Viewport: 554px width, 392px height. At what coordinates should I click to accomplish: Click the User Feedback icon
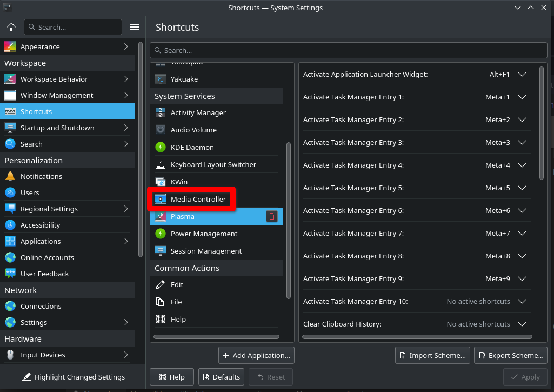10,274
